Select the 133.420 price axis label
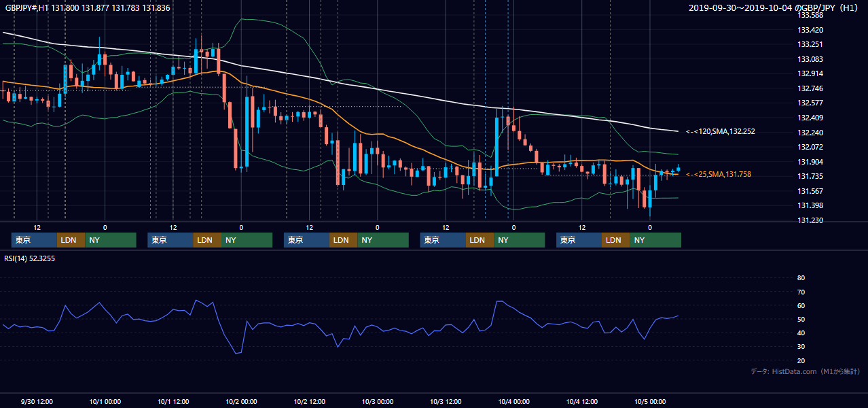Viewport: 868px width, 408px height. [810, 30]
